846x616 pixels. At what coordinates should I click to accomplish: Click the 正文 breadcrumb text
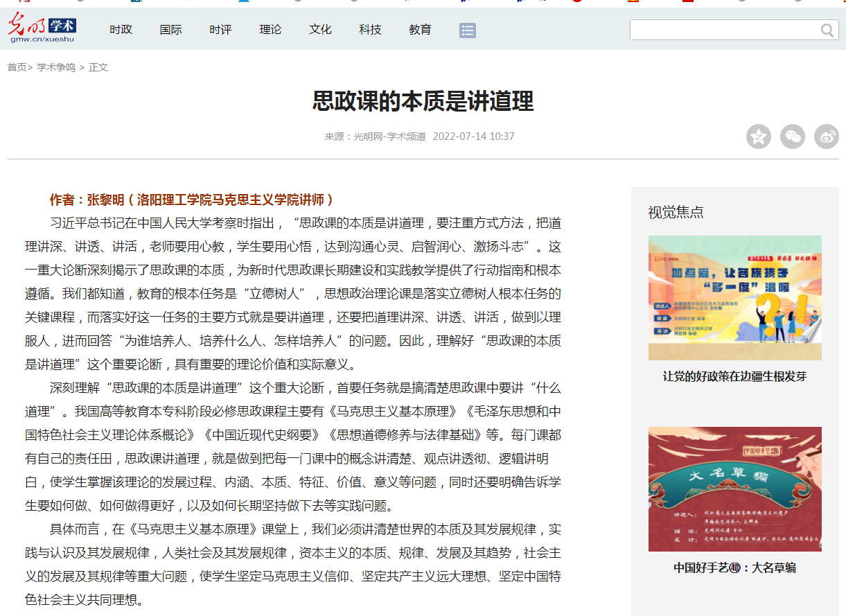[98, 67]
